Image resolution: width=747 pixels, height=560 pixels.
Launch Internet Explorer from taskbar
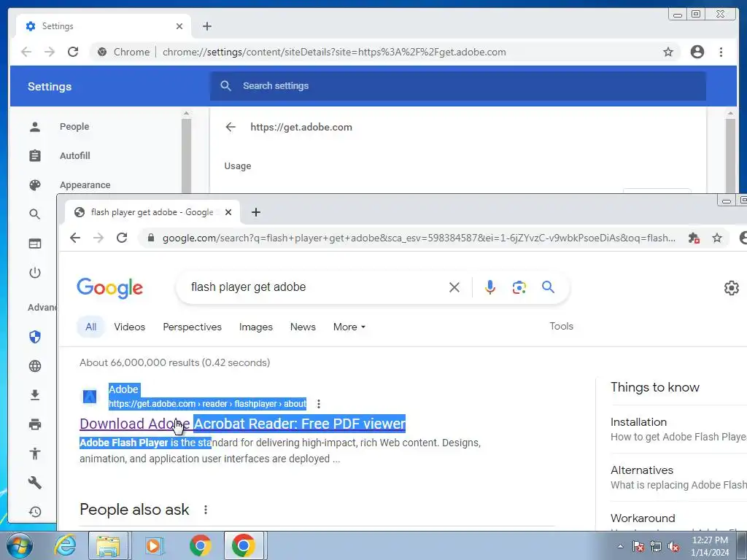click(x=65, y=545)
